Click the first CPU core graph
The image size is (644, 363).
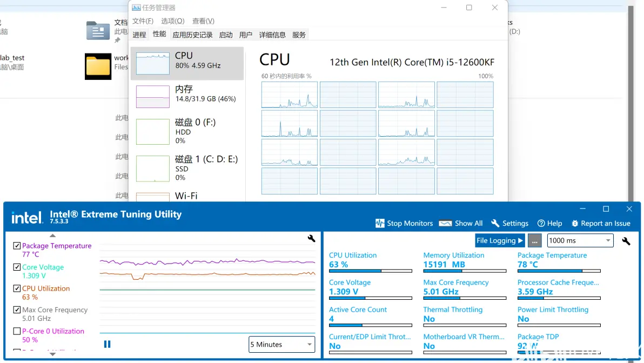coord(290,95)
